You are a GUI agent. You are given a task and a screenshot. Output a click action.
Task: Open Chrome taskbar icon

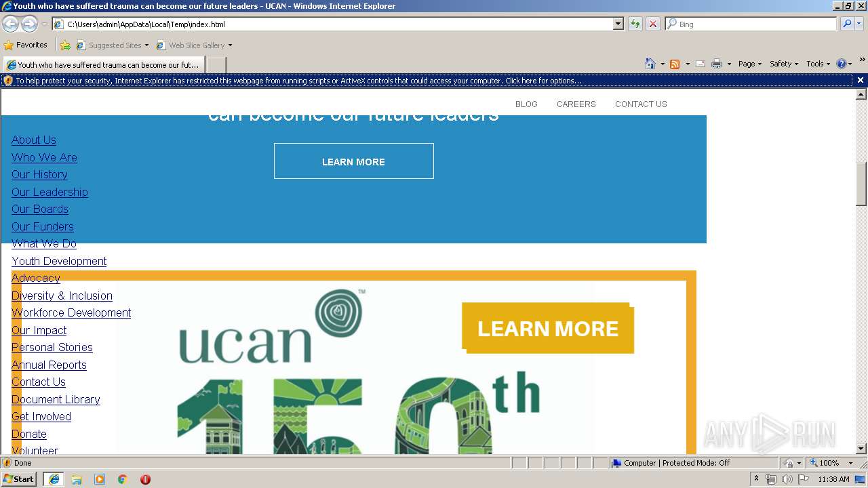click(122, 479)
